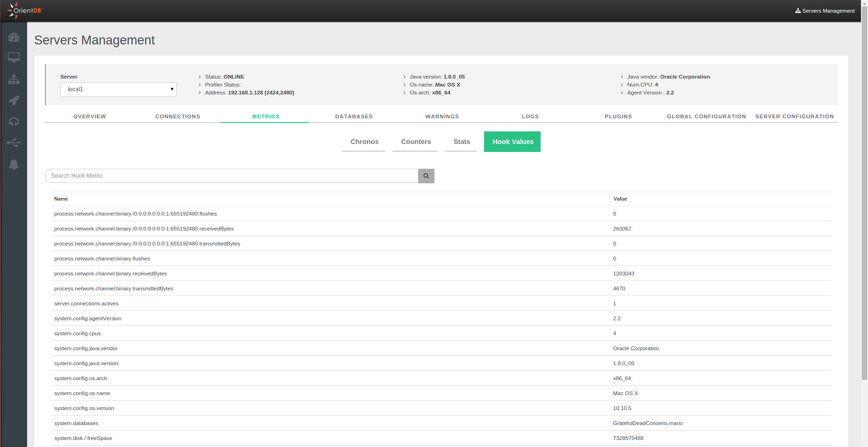
Task: Click process.network.channel.binary.flushes row name
Action: point(102,259)
